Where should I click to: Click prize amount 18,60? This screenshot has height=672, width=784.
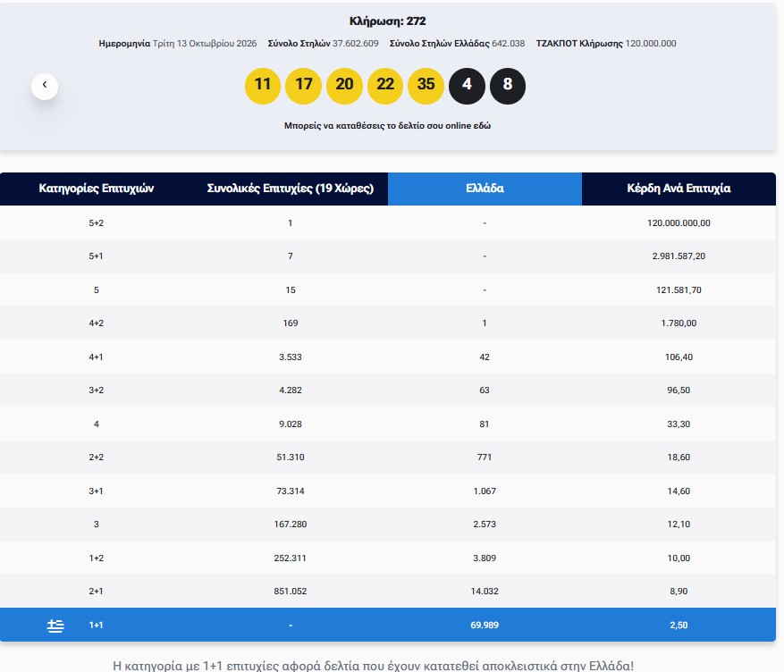[x=679, y=457]
